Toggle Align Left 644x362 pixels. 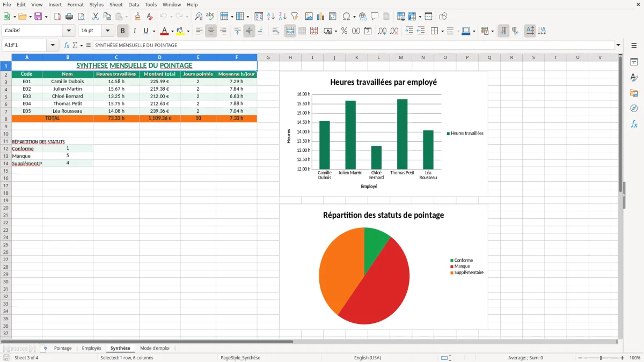coord(199,31)
